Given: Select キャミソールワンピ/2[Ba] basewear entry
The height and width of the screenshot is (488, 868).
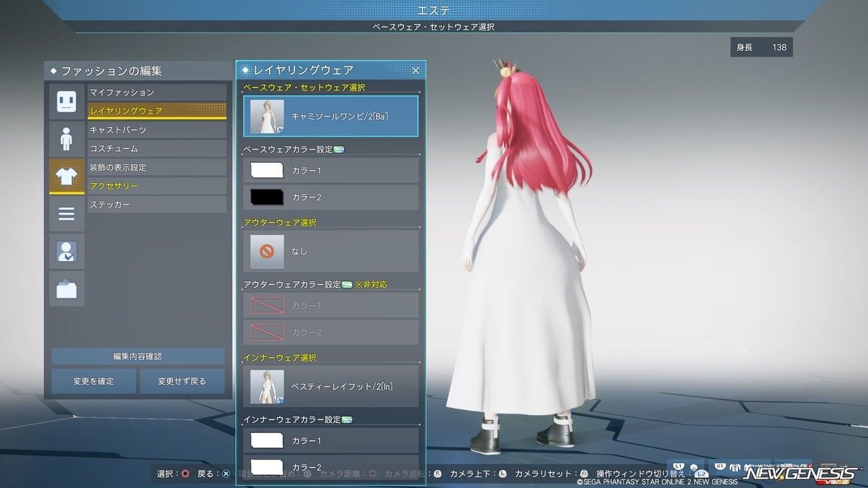Looking at the screenshot, I should [x=331, y=116].
